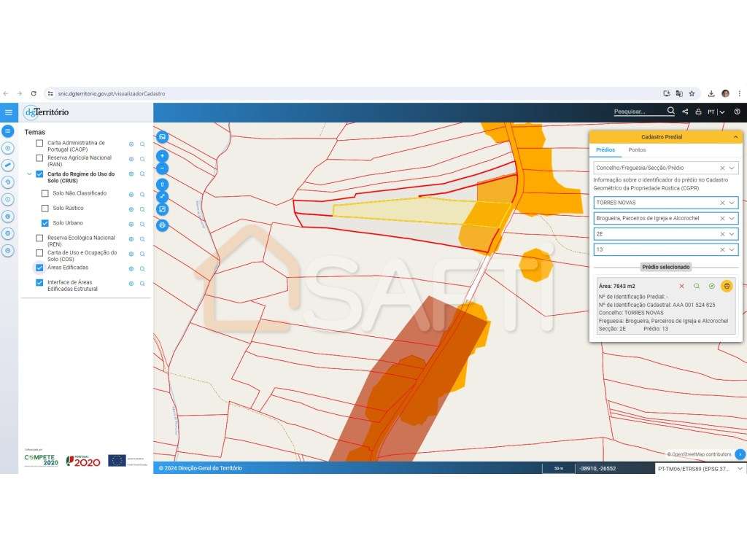Enable Solo Rústico sublayer
Viewport: 747px width, 560px height.
click(x=44, y=209)
